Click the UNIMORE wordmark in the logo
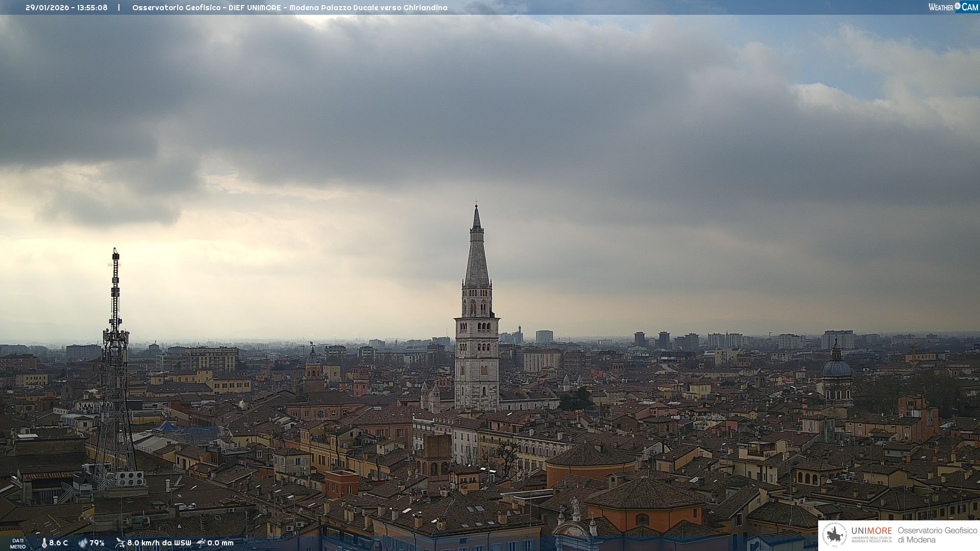980x551 pixels. click(871, 531)
